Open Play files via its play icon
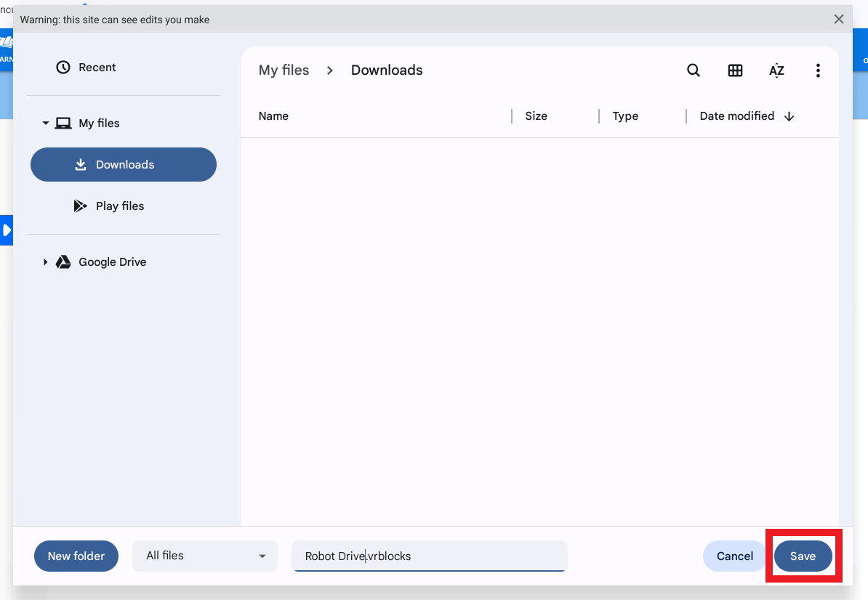This screenshot has height=600, width=868. click(x=80, y=206)
